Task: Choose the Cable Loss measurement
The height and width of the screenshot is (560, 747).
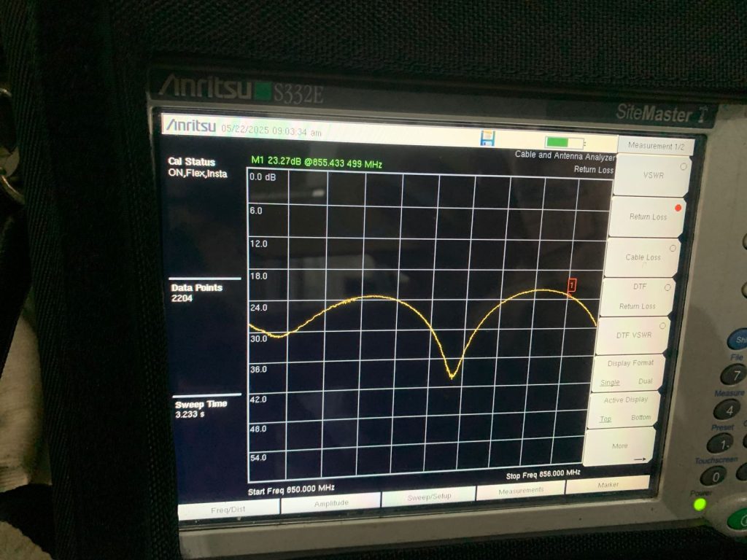Action: pos(643,257)
